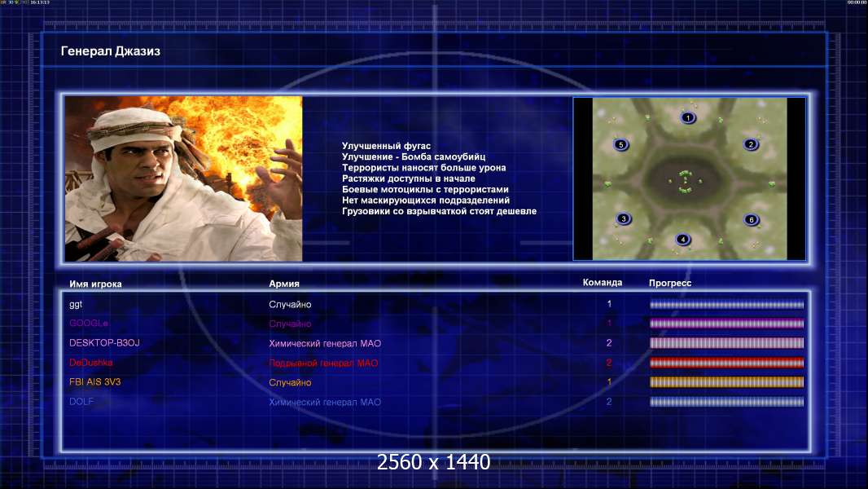Click 'Подрывной генерал МАО' army text
The width and height of the screenshot is (868, 489).
(x=323, y=363)
